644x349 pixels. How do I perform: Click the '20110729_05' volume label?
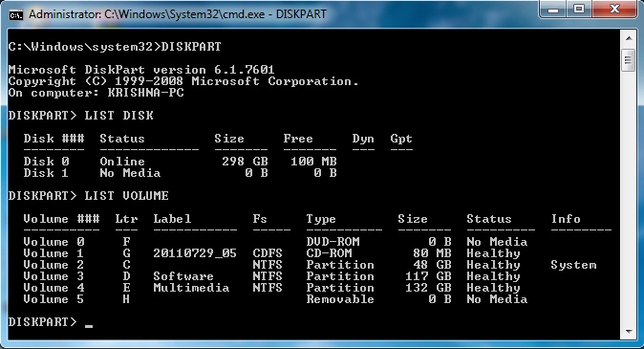pos(195,253)
